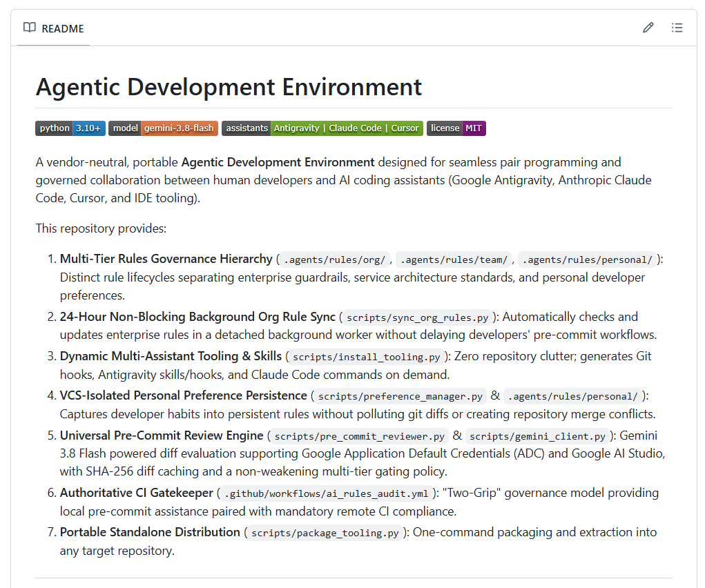Click bold 'Agentic Development Environment' in intro paragraph
This screenshot has width=705, height=588.
(x=278, y=162)
